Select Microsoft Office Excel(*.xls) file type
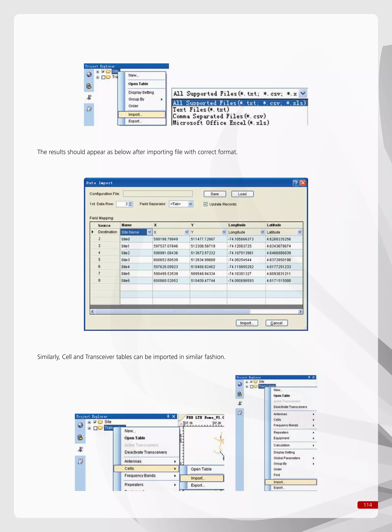 click(221, 123)
